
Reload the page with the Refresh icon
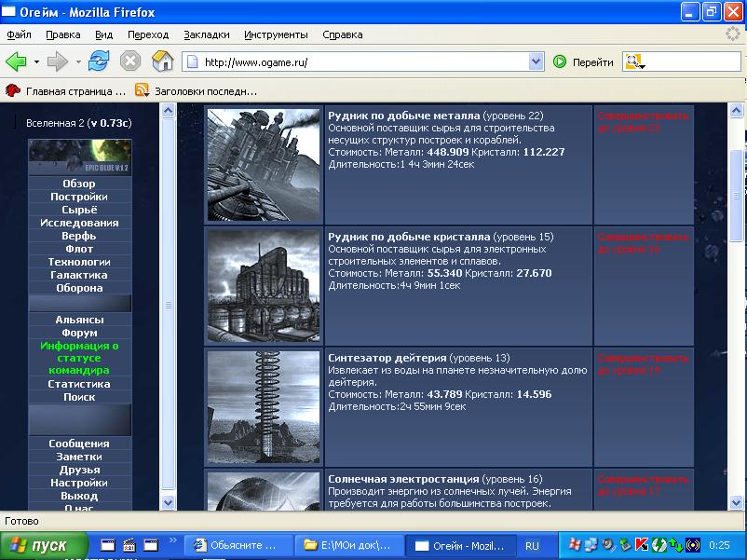[x=99, y=61]
